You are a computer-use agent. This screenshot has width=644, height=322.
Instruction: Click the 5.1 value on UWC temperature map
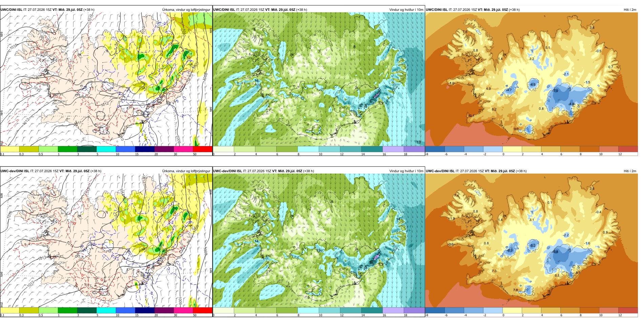(x=548, y=48)
